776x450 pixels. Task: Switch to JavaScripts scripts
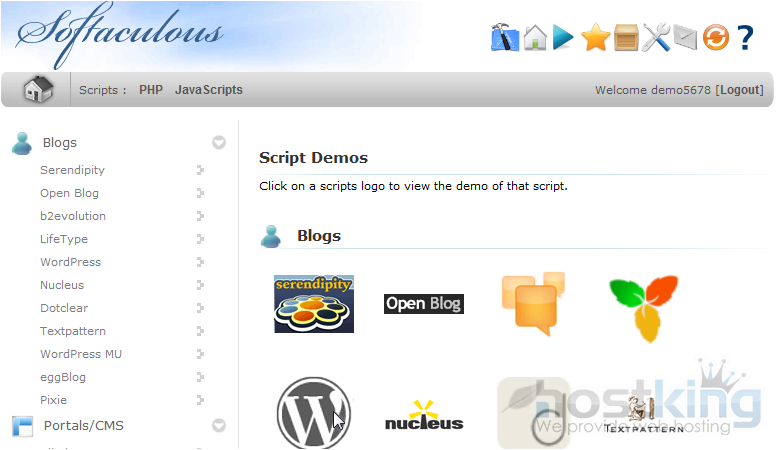[209, 90]
